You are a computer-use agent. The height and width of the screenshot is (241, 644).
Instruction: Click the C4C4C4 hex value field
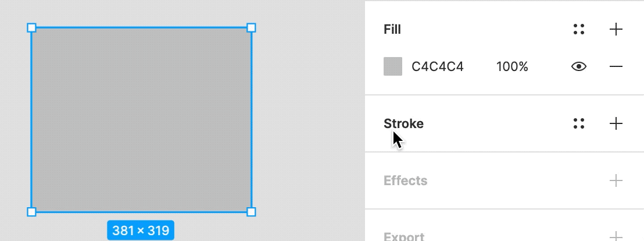pyautogui.click(x=437, y=67)
